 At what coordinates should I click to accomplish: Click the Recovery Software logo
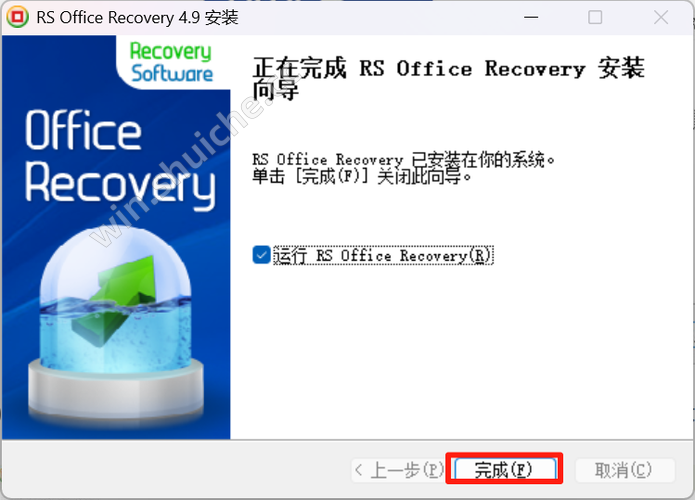click(172, 62)
